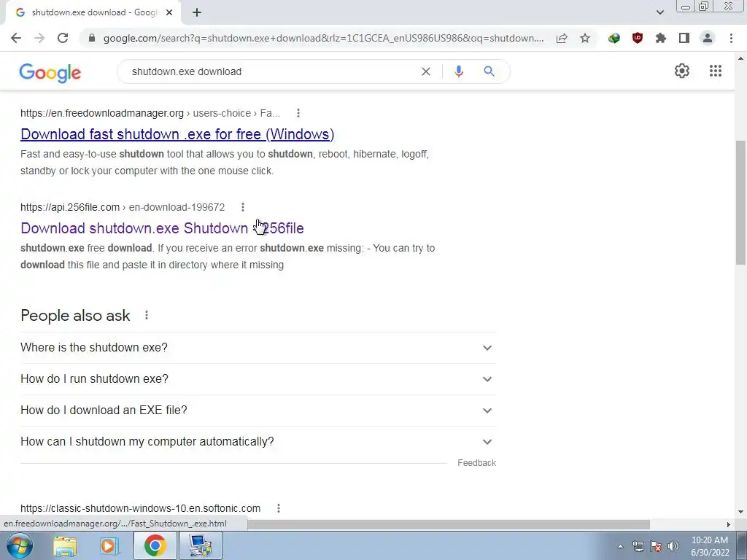Click the scroll-down arrow of vertical scrollbar
This screenshot has height=560, width=747.
(740, 512)
